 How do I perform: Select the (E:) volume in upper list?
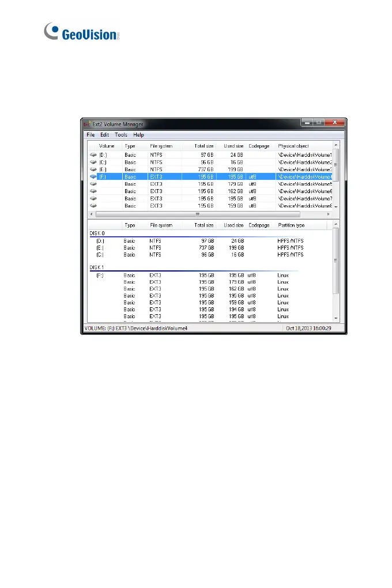[210, 169]
